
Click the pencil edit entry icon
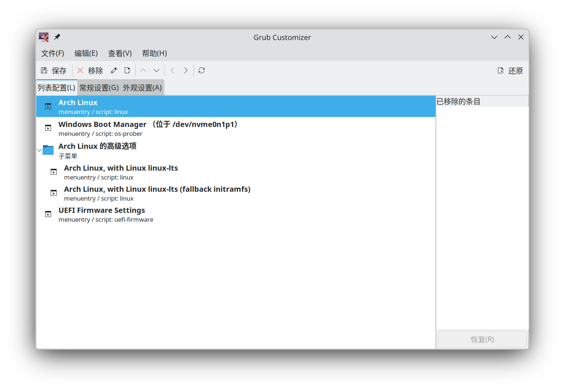point(114,70)
